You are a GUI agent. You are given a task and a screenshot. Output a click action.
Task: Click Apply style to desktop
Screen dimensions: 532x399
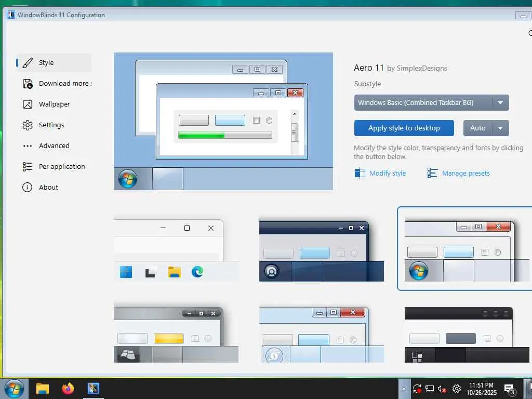[404, 128]
